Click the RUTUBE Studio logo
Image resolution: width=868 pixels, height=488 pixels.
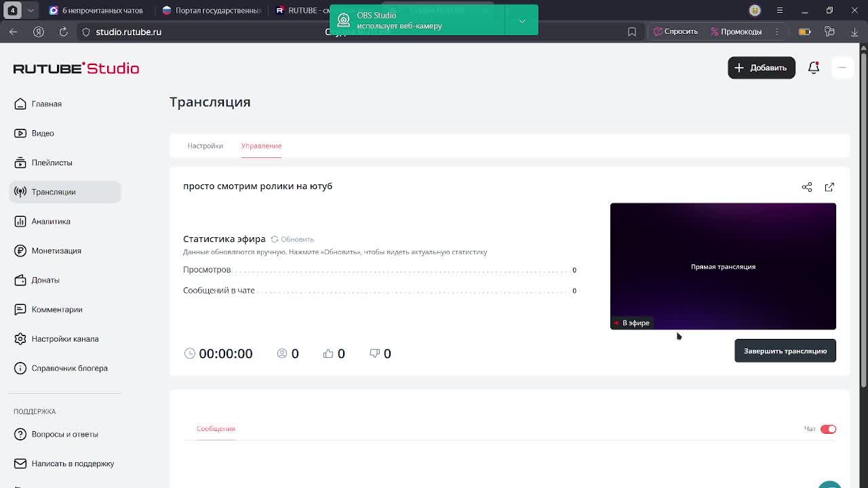click(76, 68)
